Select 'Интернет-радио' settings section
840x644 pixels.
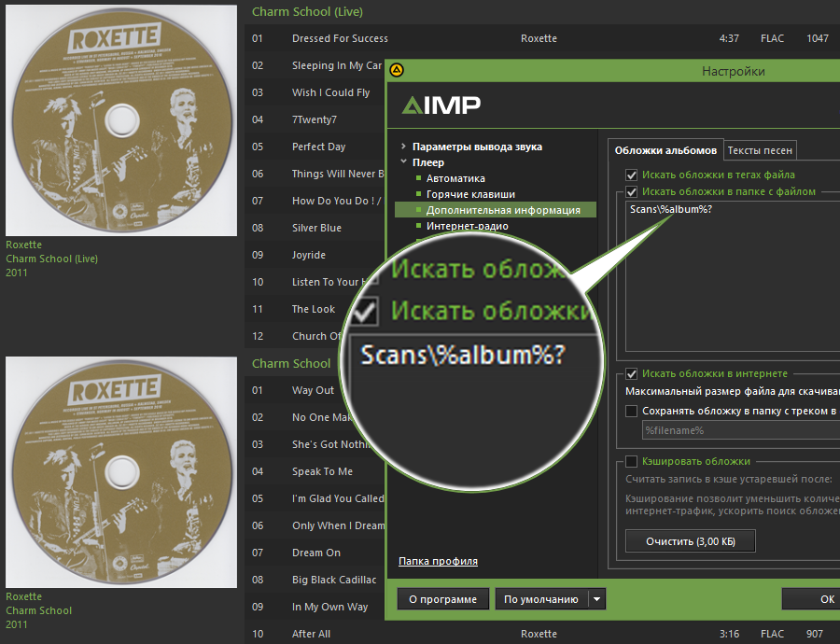468,226
